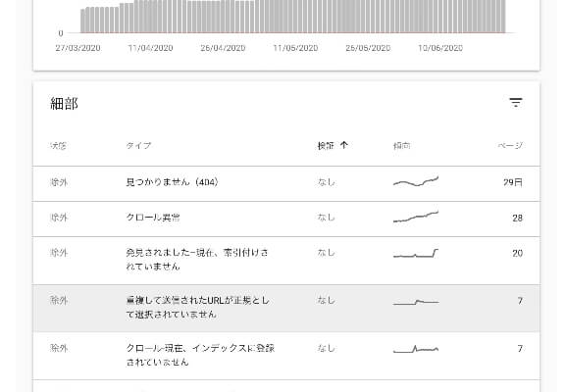Viewport: 566px width, 392px height.
Task: Open the クロール-現在 not indexed row
Action: point(286,356)
